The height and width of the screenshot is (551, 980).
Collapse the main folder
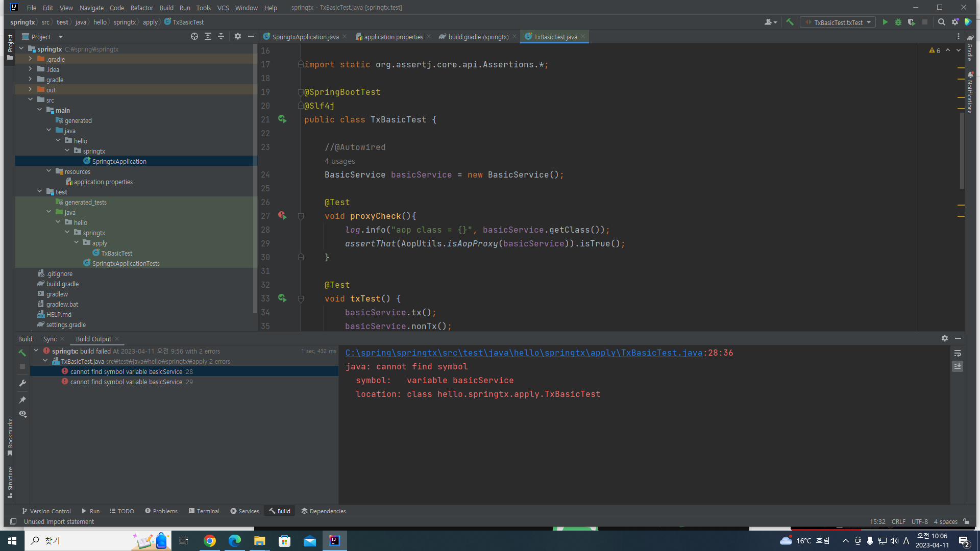click(39, 110)
